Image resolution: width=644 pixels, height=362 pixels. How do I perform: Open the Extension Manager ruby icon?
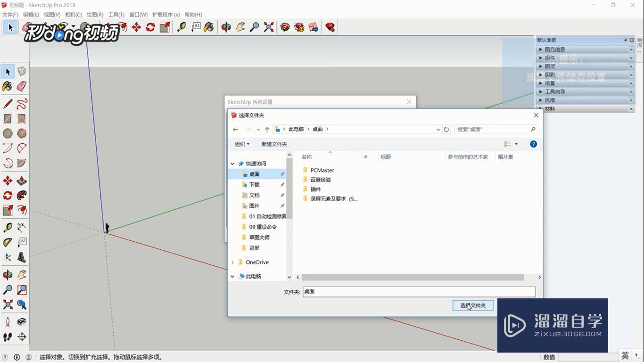tap(330, 27)
